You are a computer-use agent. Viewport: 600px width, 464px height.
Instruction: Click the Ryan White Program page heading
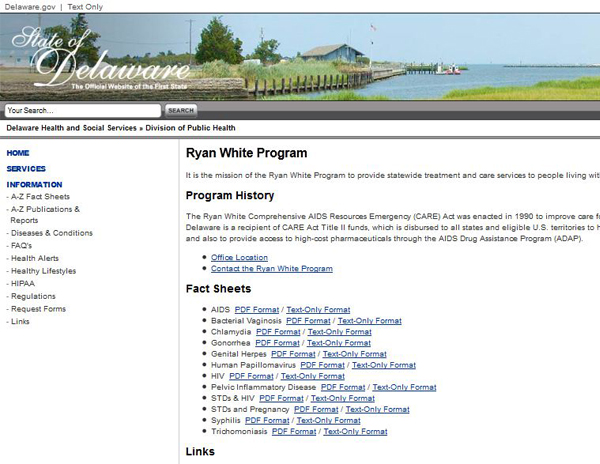click(x=246, y=153)
